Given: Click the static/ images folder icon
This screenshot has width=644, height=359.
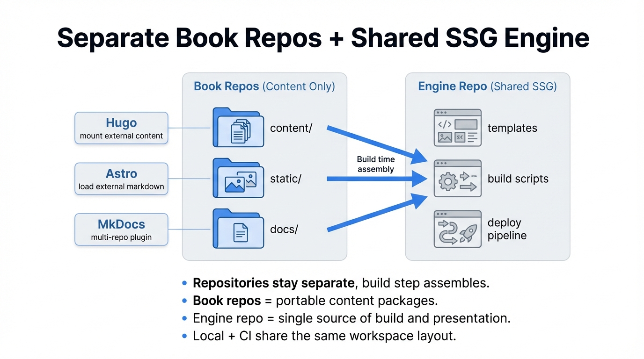Looking at the screenshot, I should click(238, 179).
